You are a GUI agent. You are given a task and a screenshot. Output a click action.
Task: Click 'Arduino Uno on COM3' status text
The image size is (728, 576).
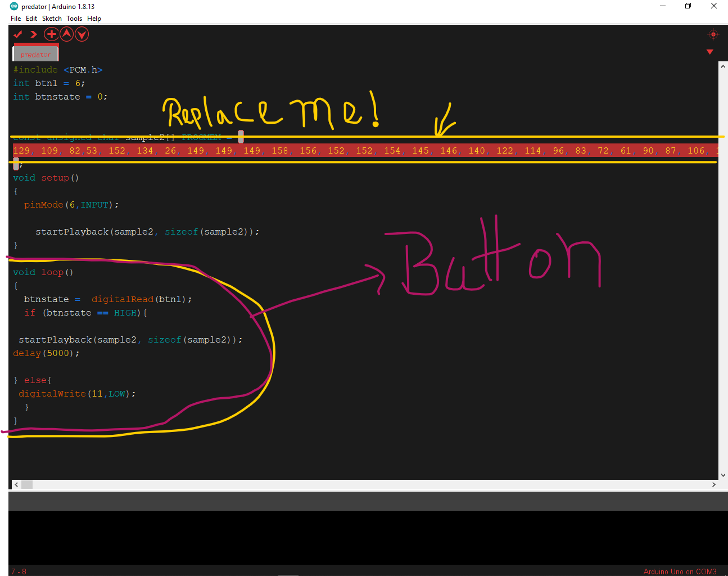coord(680,571)
